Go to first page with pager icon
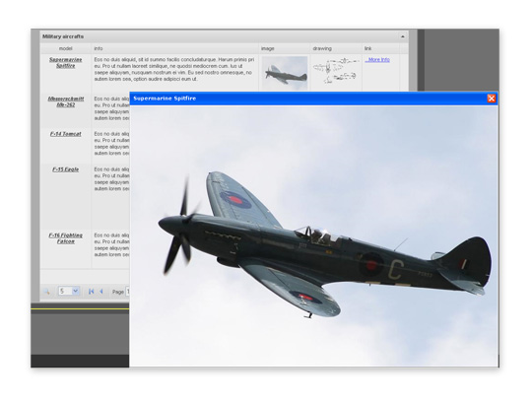This screenshot has height=402, width=532. [x=91, y=292]
